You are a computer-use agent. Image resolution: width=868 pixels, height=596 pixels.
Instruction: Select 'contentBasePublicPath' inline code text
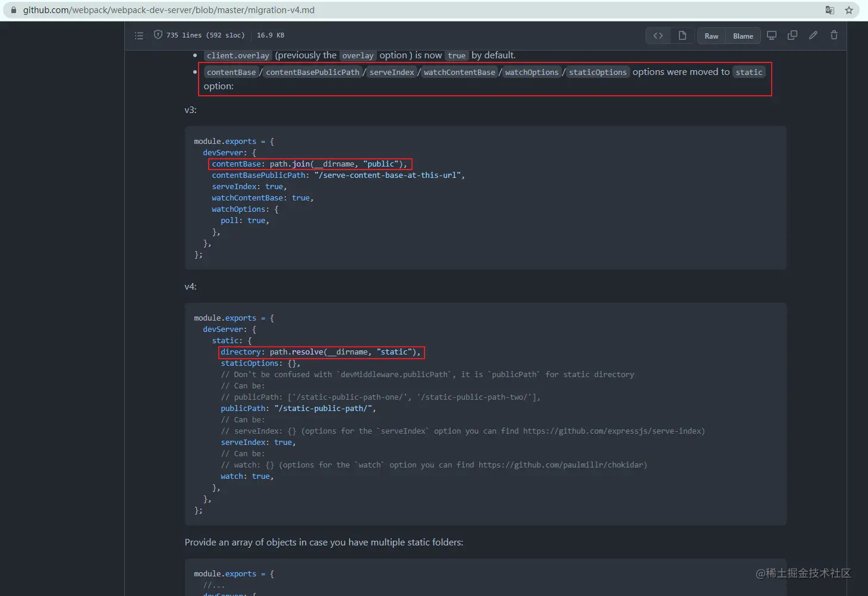point(313,72)
